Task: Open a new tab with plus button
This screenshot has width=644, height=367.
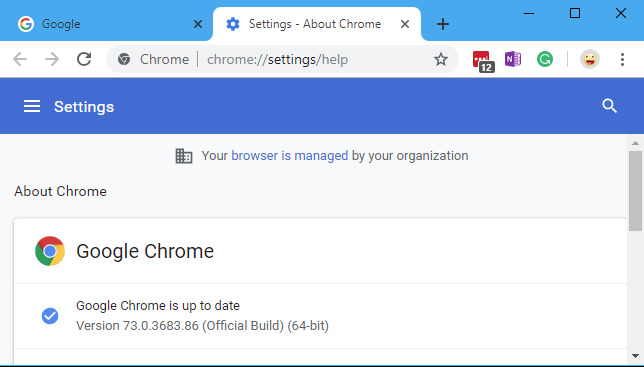Action: click(443, 24)
